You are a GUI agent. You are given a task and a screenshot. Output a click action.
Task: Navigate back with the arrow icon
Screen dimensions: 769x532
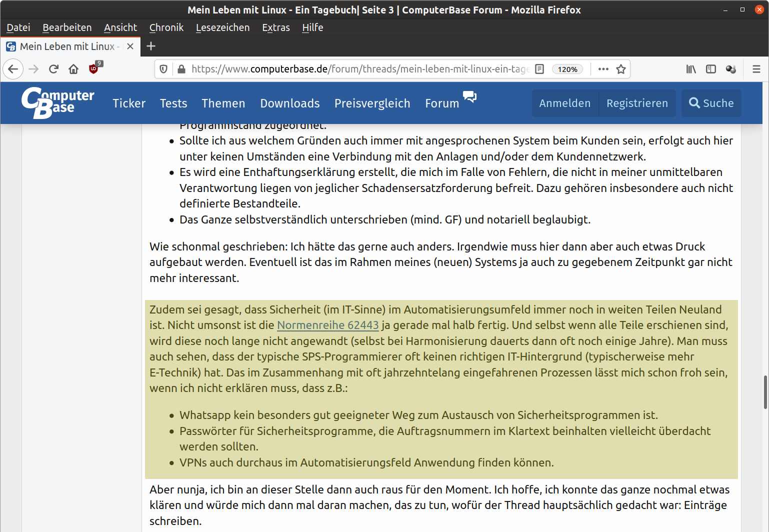pos(13,69)
